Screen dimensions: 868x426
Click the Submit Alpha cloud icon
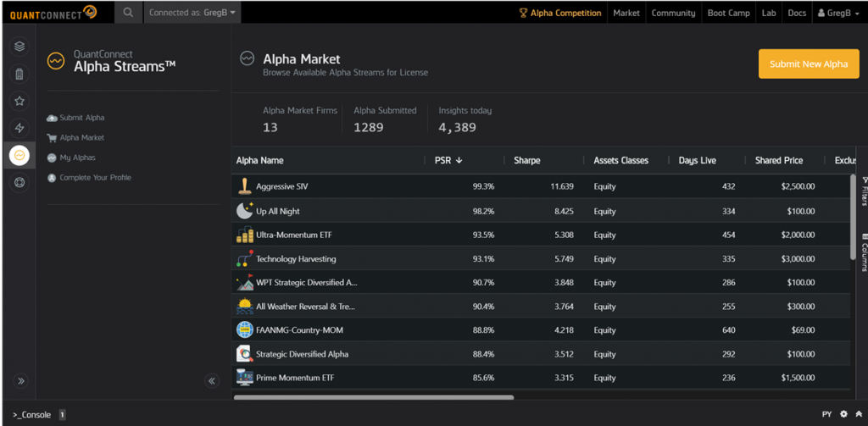(52, 118)
